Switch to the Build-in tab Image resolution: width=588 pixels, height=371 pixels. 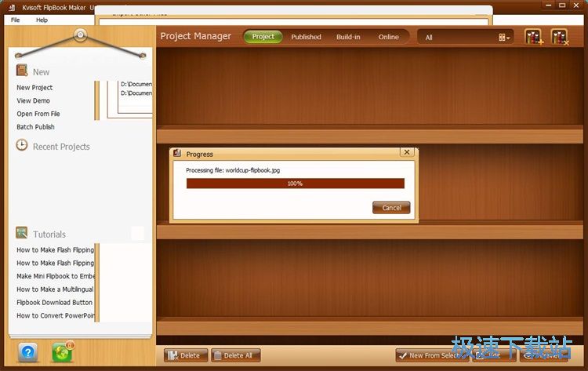tap(348, 37)
